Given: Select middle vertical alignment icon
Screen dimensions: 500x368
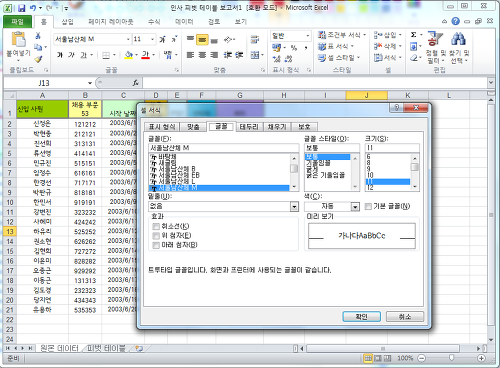Looking at the screenshot, I should (x=202, y=40).
